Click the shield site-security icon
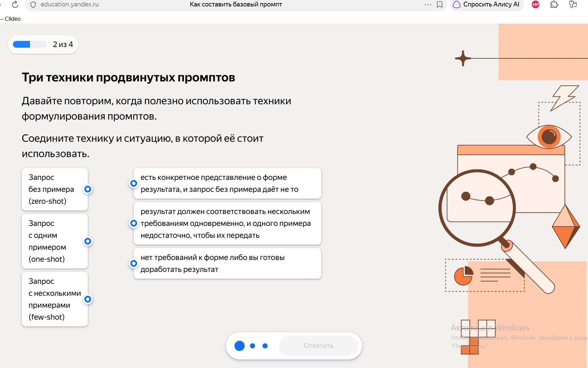588x368 pixels. [x=33, y=5]
